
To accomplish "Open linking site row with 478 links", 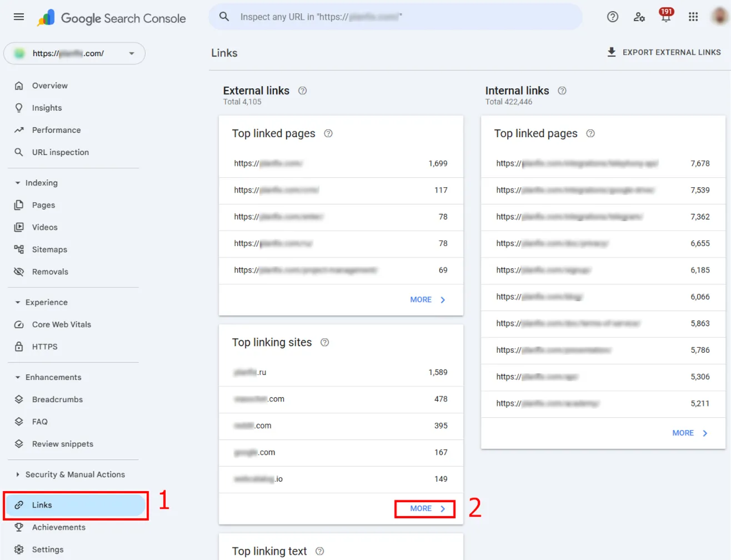I will point(341,399).
